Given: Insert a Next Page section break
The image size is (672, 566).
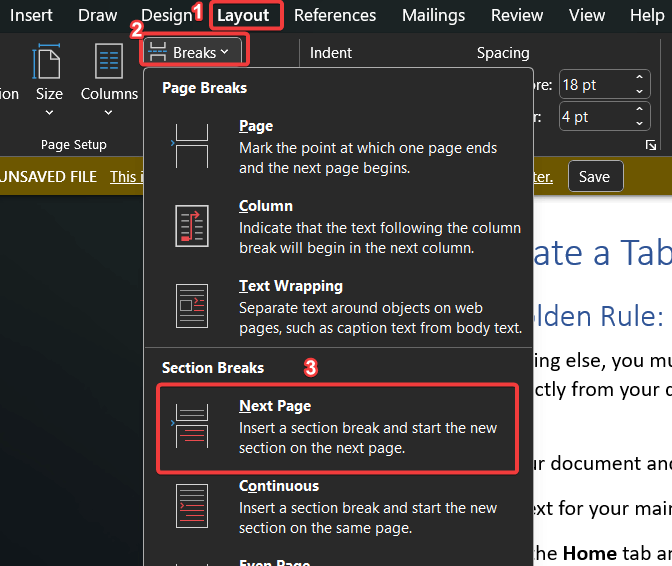Looking at the screenshot, I should [x=337, y=427].
